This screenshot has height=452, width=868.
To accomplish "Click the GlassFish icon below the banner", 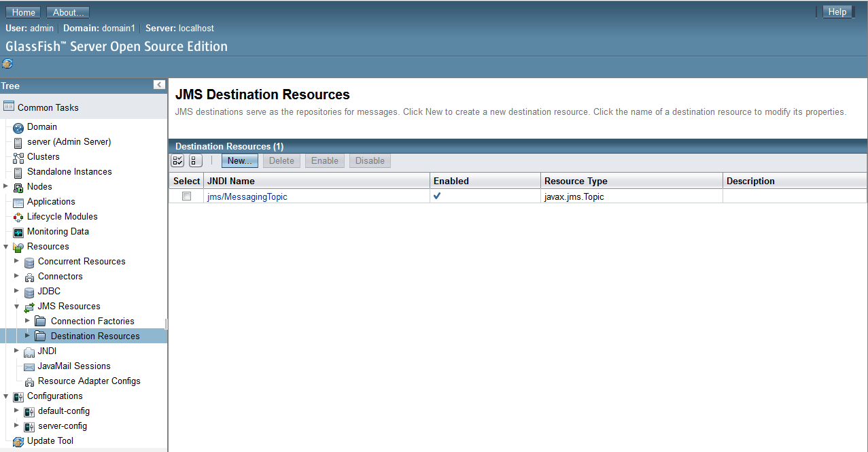I will pos(7,64).
